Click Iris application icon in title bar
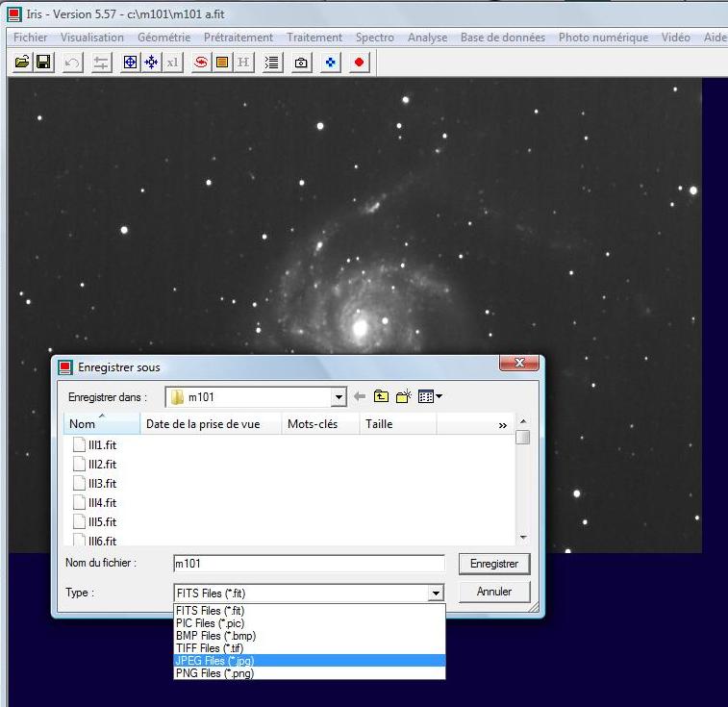728x707 pixels. click(x=14, y=14)
